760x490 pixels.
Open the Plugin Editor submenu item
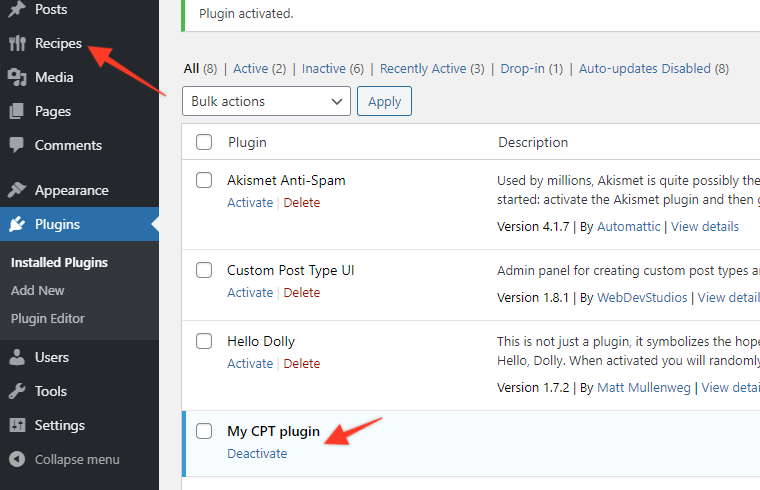click(48, 318)
